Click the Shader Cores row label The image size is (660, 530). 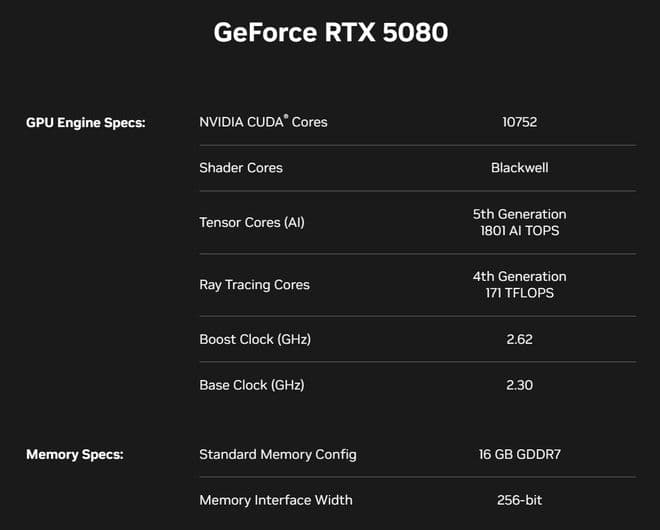[x=241, y=168]
